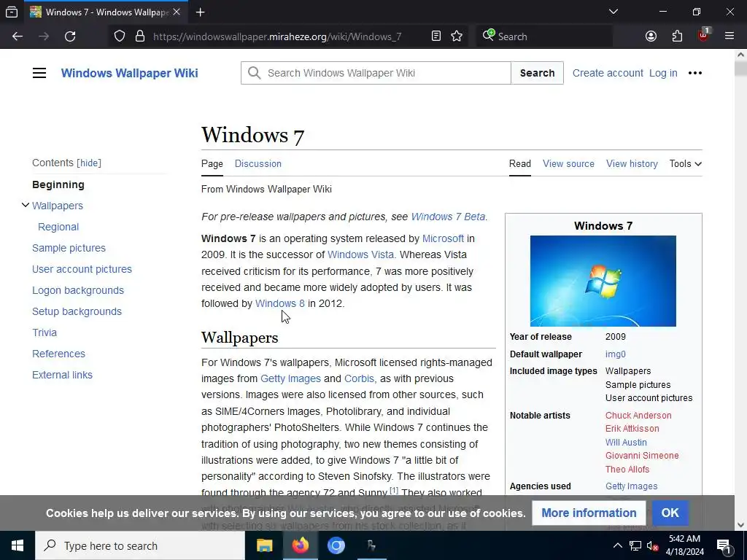The width and height of the screenshot is (747, 560).
Task: Open a new browser tab
Action: [201, 12]
